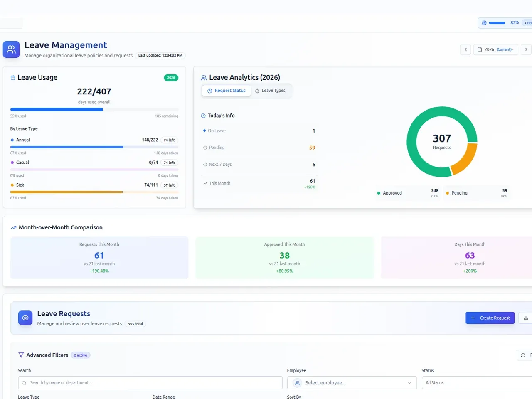Open the 2026 (Current) year selector

tap(496, 49)
